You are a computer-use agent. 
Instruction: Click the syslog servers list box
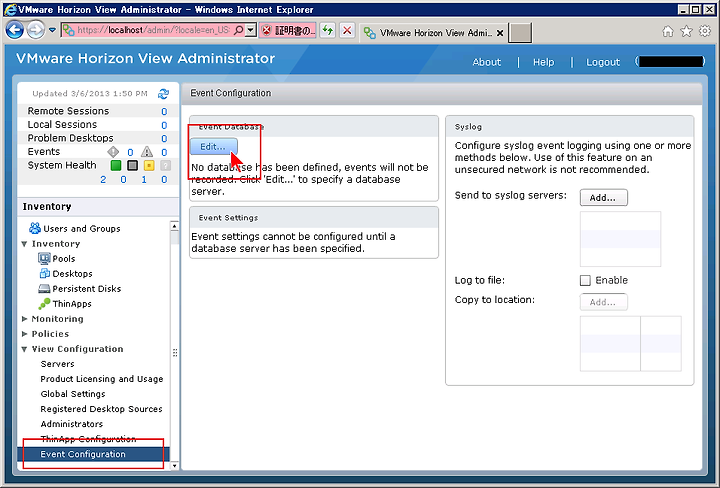[620, 239]
